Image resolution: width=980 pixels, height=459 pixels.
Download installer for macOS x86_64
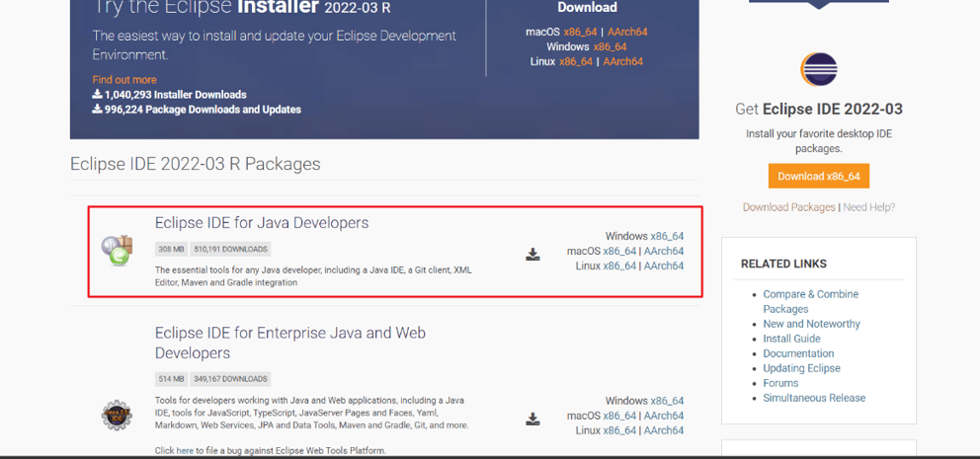(580, 32)
